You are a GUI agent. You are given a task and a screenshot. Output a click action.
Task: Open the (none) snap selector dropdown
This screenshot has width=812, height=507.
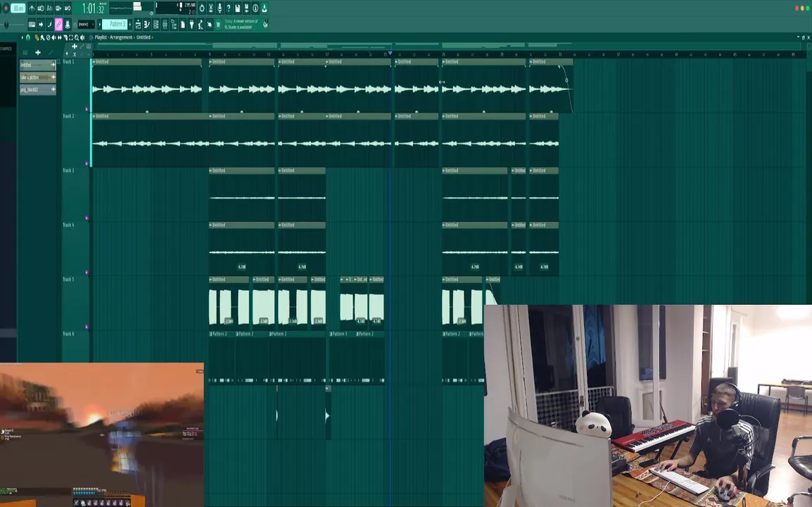[86, 25]
